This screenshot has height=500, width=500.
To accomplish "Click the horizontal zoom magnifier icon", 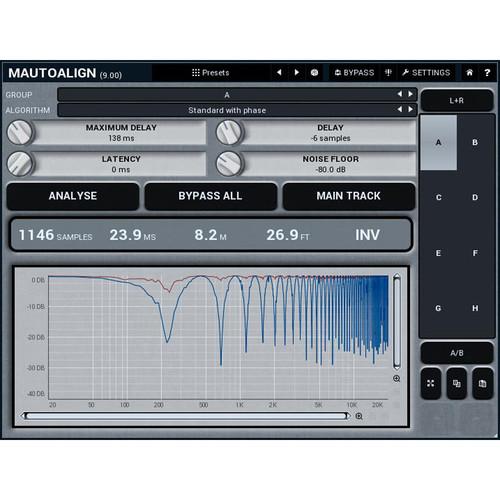I will coord(359,416).
